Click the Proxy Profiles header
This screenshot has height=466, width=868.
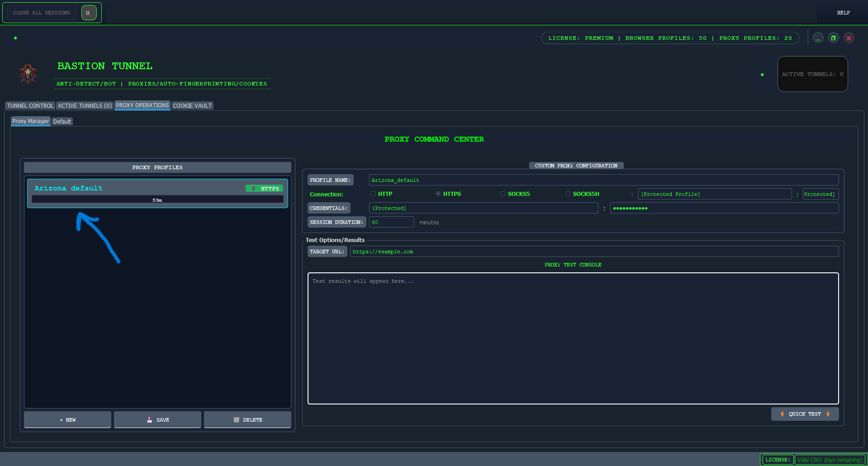[157, 167]
